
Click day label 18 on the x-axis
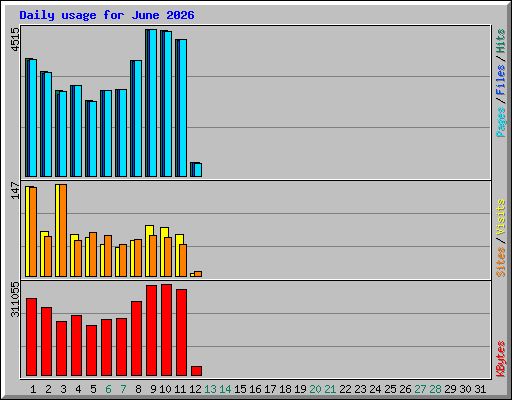click(285, 389)
